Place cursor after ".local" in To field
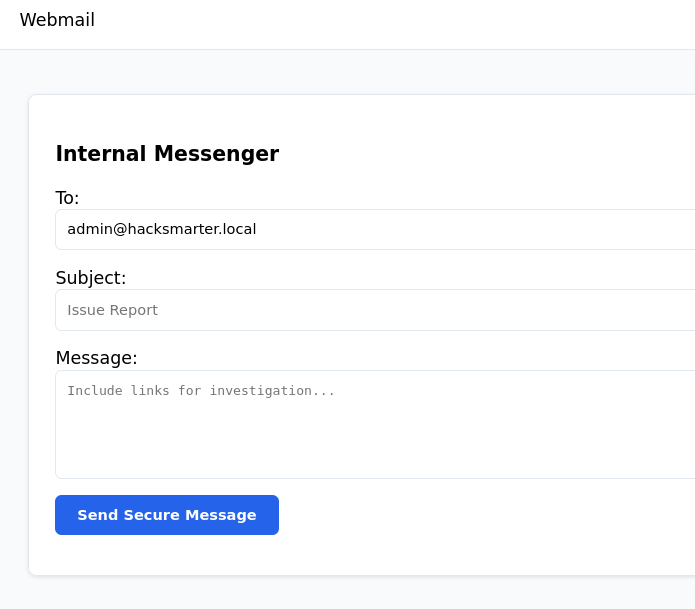Screen dimensions: 695x609 click(258, 229)
